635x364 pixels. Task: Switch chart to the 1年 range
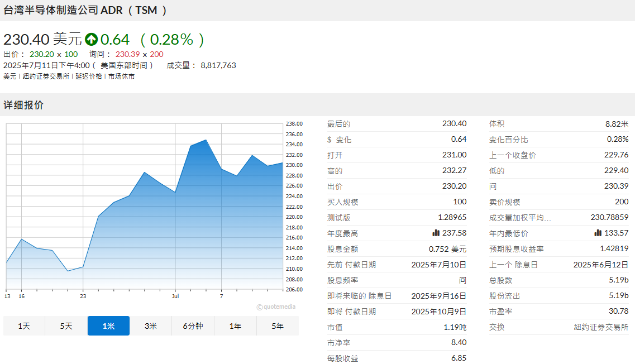click(235, 326)
